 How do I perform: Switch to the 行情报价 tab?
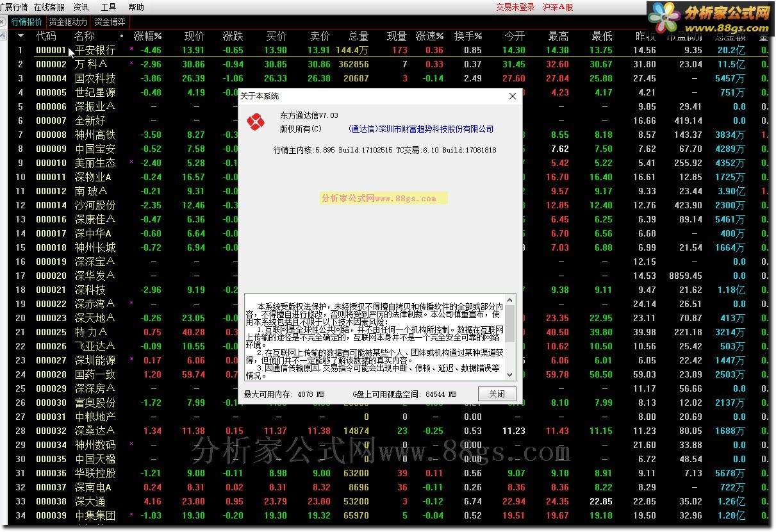(x=27, y=22)
